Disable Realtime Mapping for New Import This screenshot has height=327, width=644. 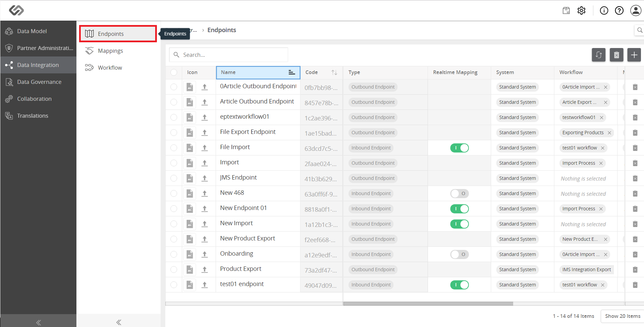[459, 224]
